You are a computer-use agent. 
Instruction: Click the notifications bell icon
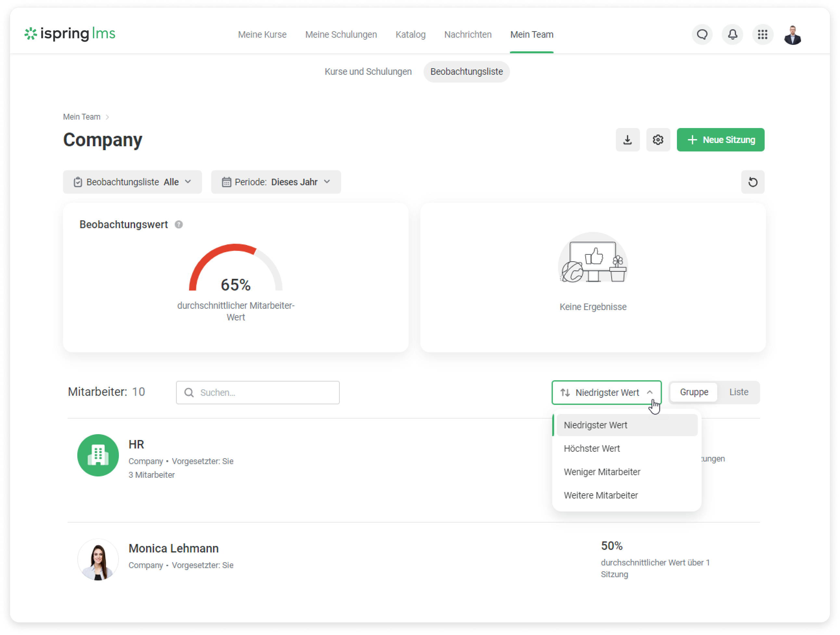(732, 34)
